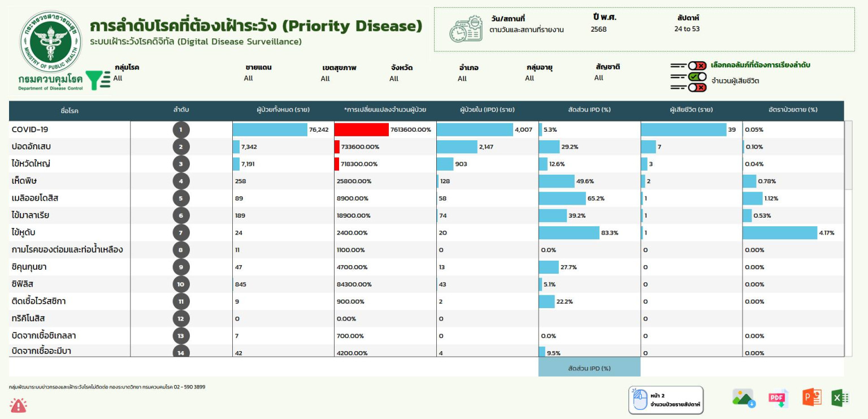Go to page 2 weekly patient count

666,400
